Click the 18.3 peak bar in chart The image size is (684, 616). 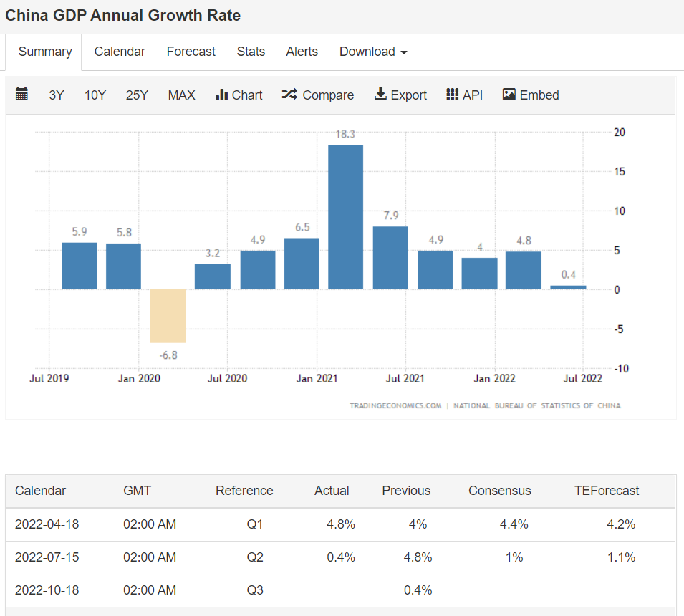click(x=345, y=216)
